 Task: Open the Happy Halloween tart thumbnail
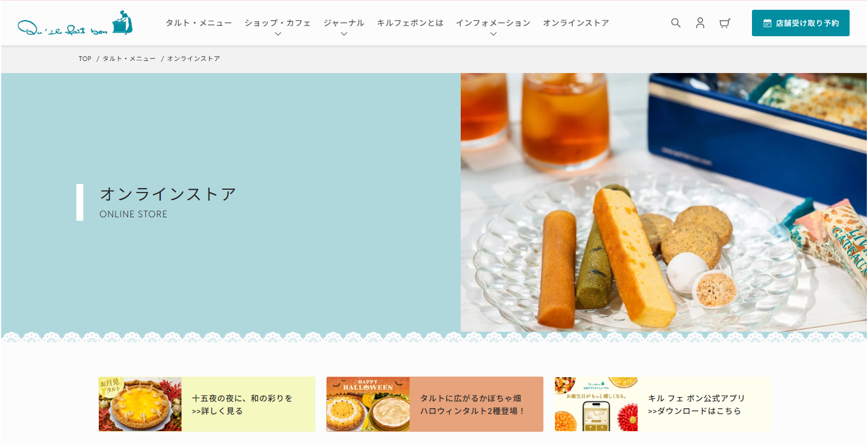tap(368, 404)
